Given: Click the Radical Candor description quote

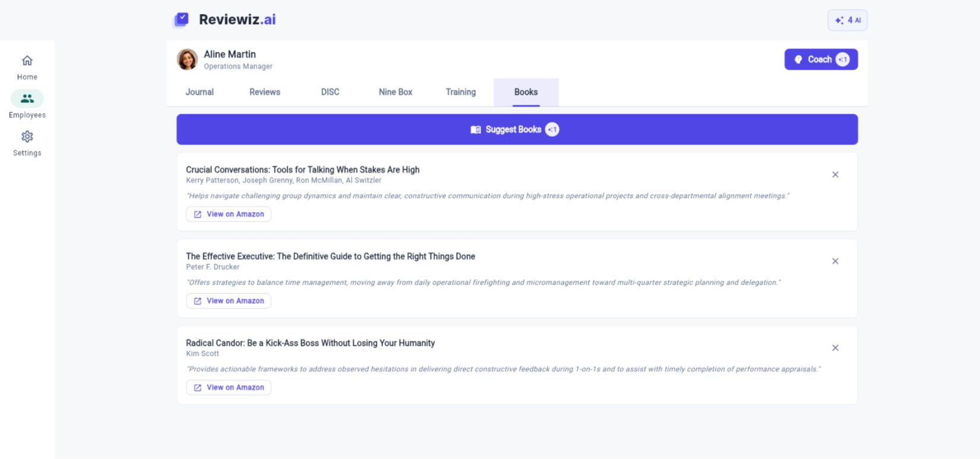Looking at the screenshot, I should point(504,369).
